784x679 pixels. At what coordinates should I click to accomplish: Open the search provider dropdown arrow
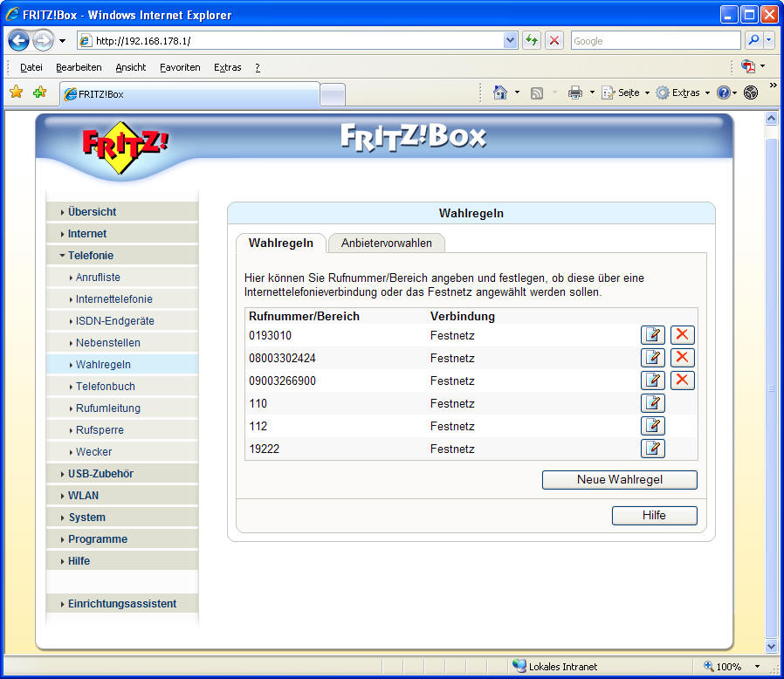point(769,40)
